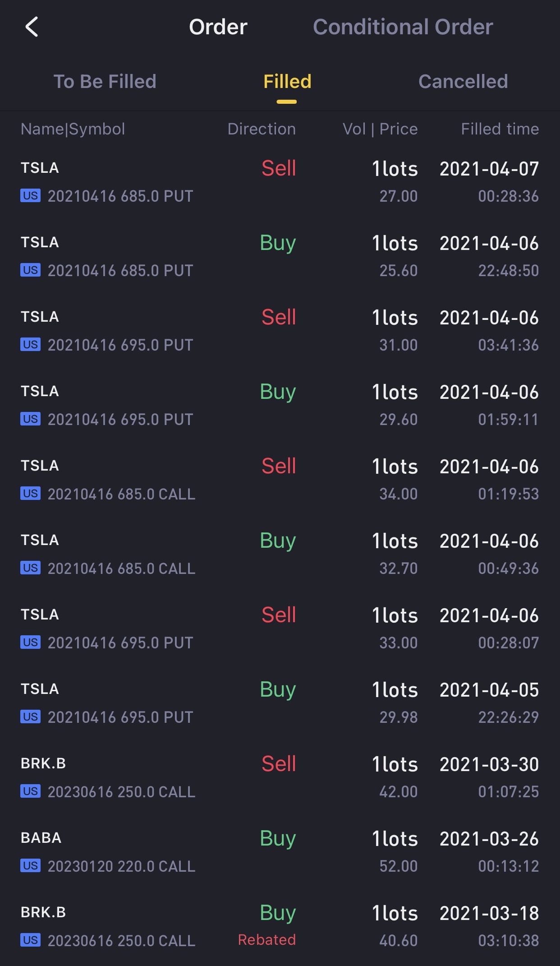The image size is (560, 966).
Task: Open the To Be Filled tab
Action: click(x=105, y=82)
